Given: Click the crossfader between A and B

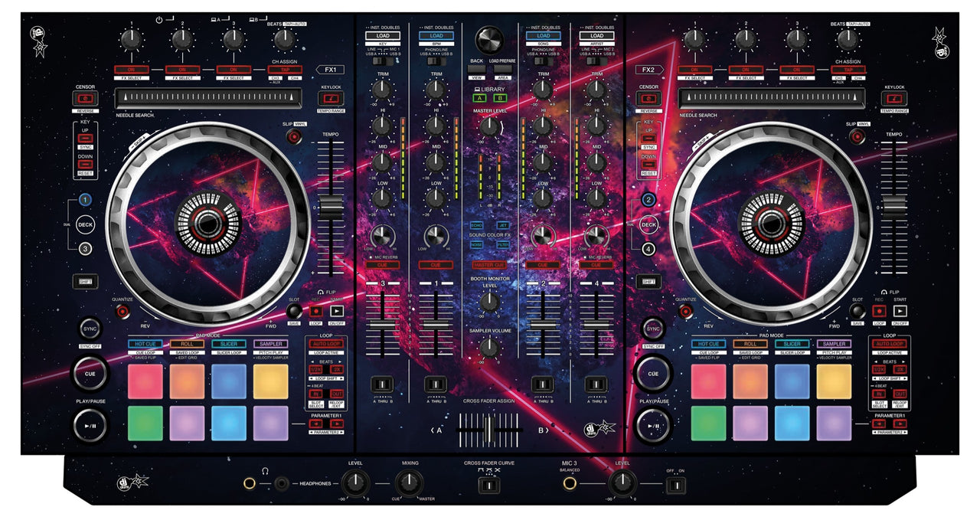Looking at the screenshot, I should tap(490, 430).
